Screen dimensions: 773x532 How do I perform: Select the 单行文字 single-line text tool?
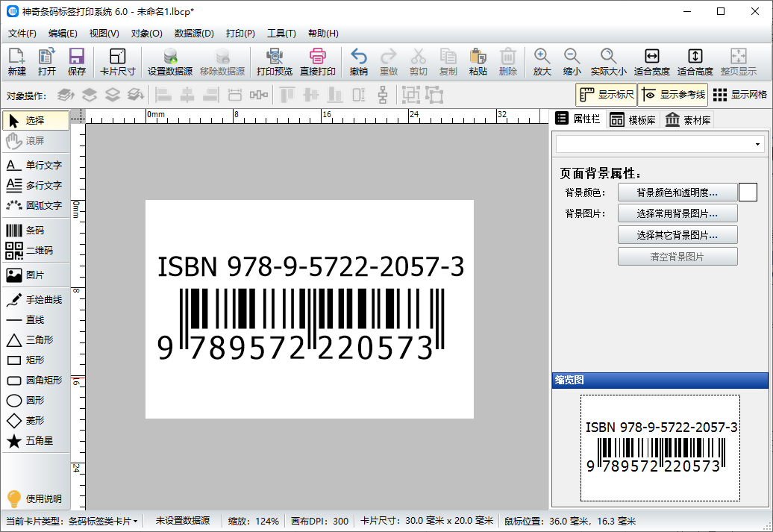pos(36,165)
